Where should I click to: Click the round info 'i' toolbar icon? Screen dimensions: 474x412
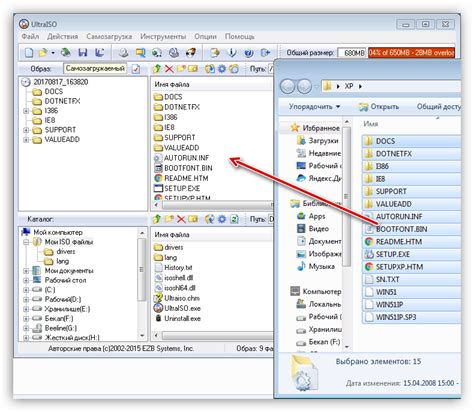232,53
